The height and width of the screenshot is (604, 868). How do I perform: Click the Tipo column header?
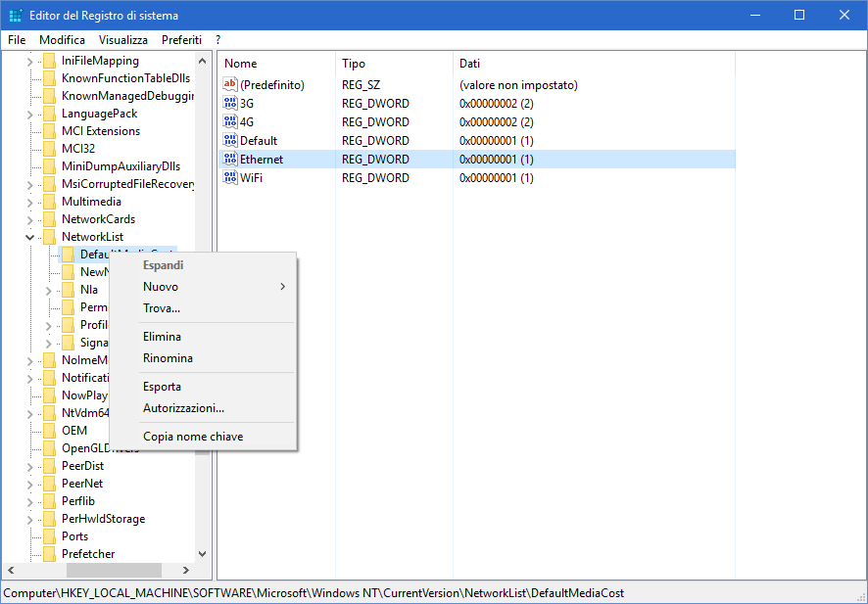tap(354, 64)
